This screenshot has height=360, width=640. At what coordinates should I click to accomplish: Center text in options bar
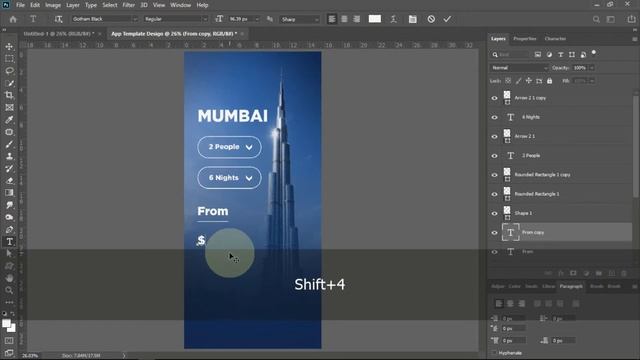point(344,19)
